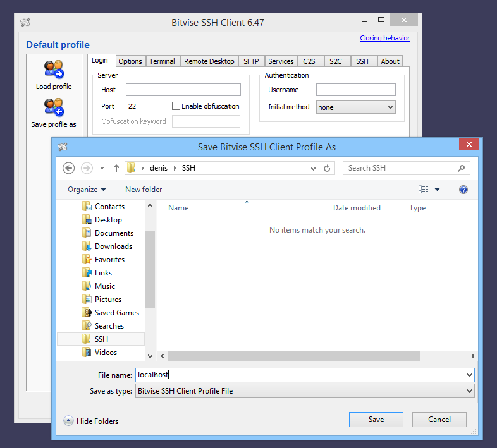Click the Username input field

click(x=355, y=90)
